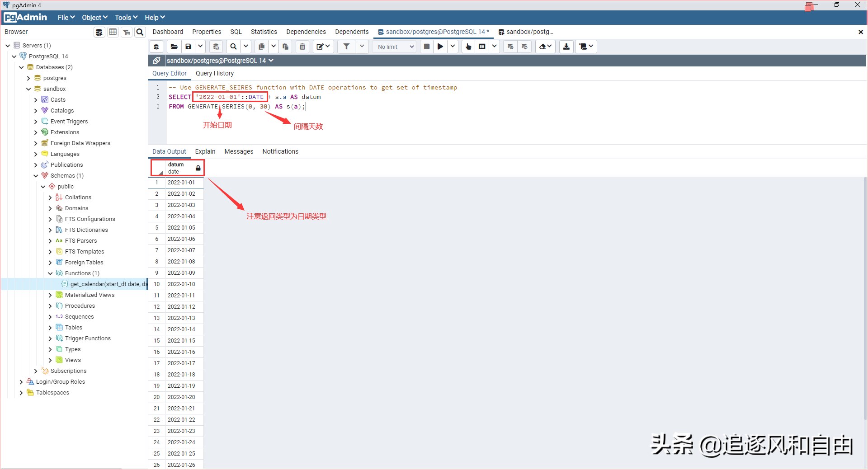
Task: Click the connection status plug icon
Action: (x=156, y=61)
